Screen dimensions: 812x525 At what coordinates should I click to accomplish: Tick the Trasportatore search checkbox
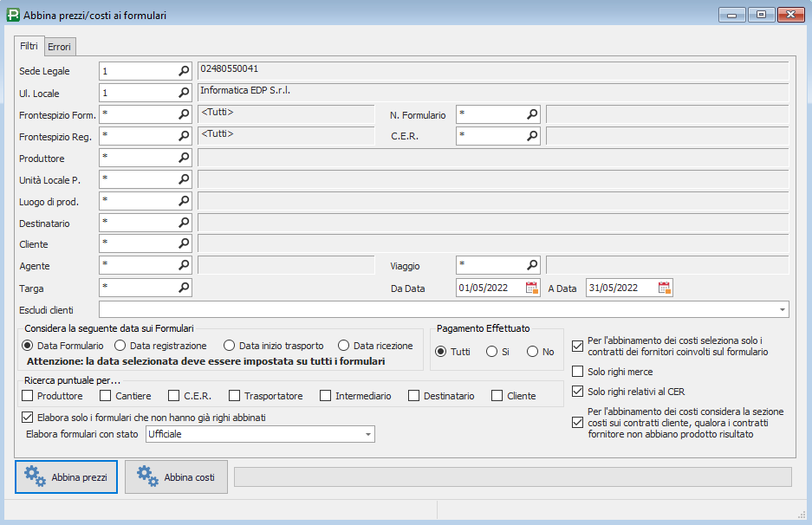235,396
